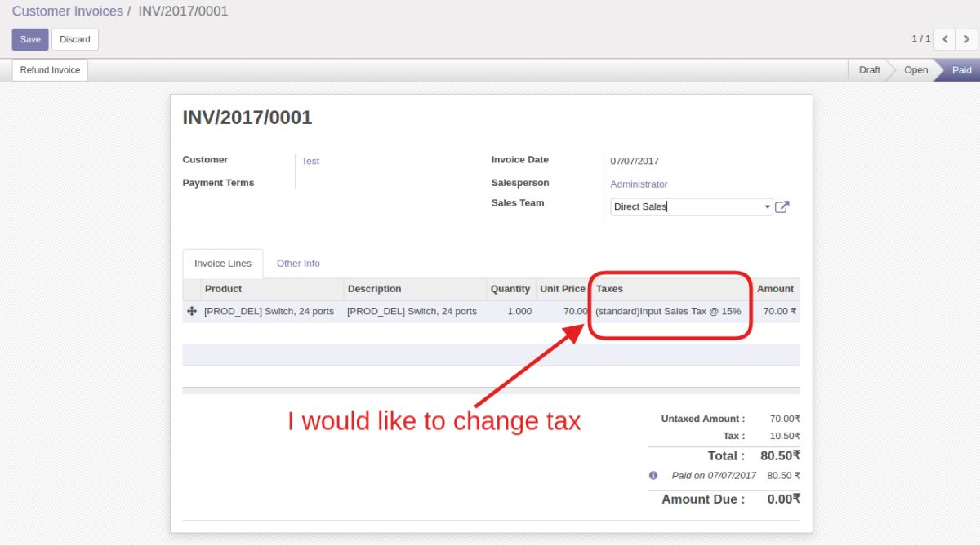Click the Amount column header
980x546 pixels.
tap(775, 289)
